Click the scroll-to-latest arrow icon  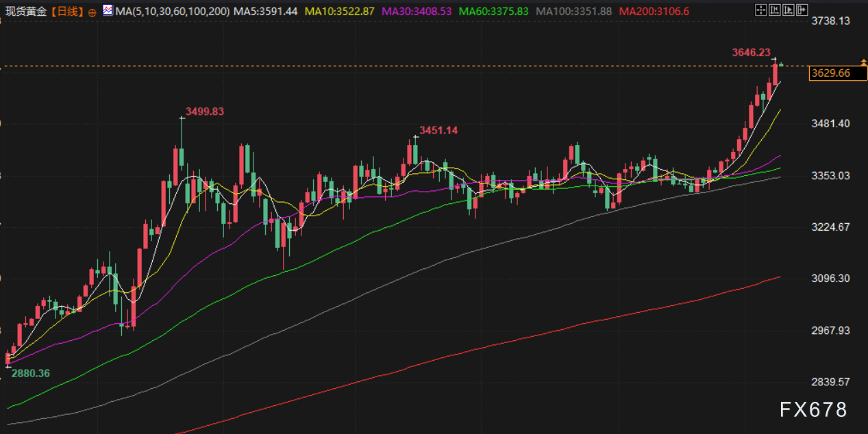802,10
